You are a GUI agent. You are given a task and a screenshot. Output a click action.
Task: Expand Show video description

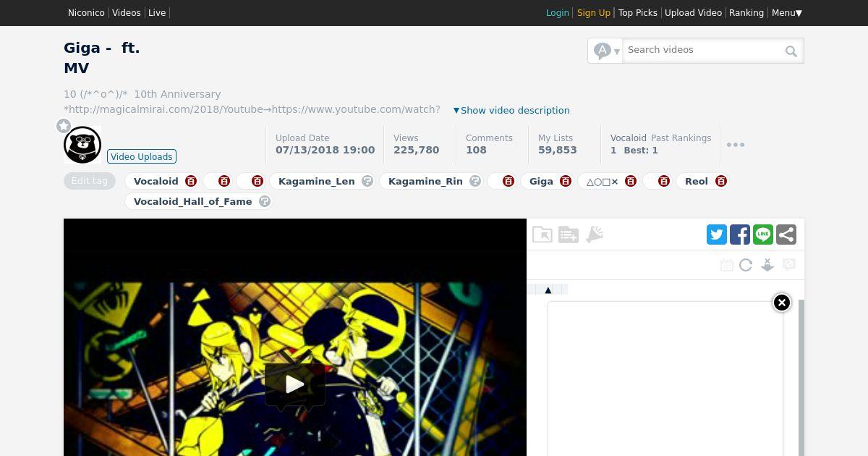pos(511,110)
